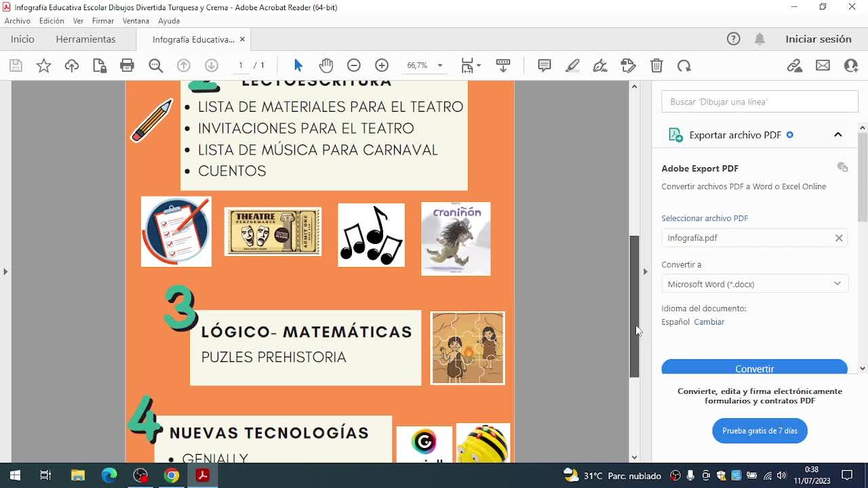This screenshot has width=868, height=488.
Task: Click the Cambiar language link
Action: [709, 322]
